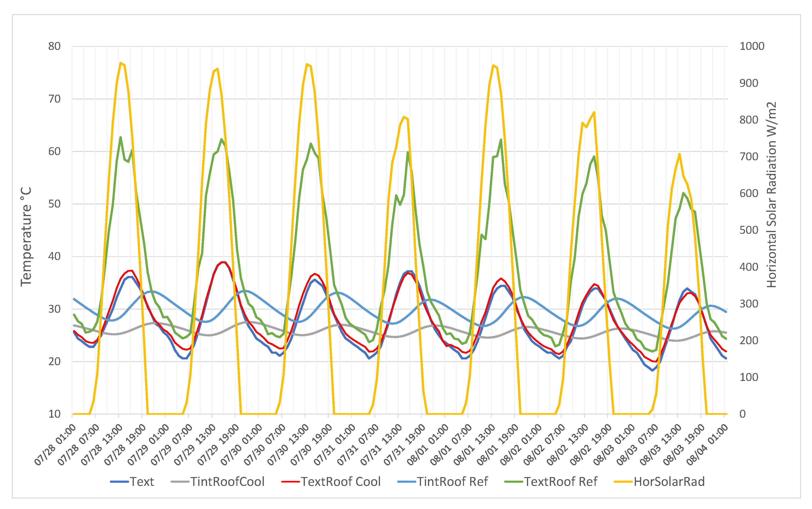Click the light blue TintRoof Ref legend swatch

point(407,482)
